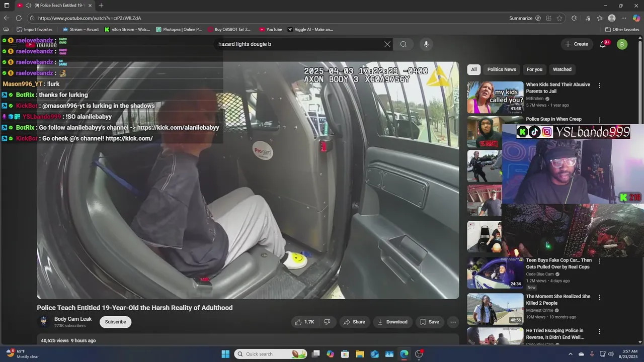Select the Watched filter chip
Viewport: 644px width, 362px height.
tap(562, 69)
